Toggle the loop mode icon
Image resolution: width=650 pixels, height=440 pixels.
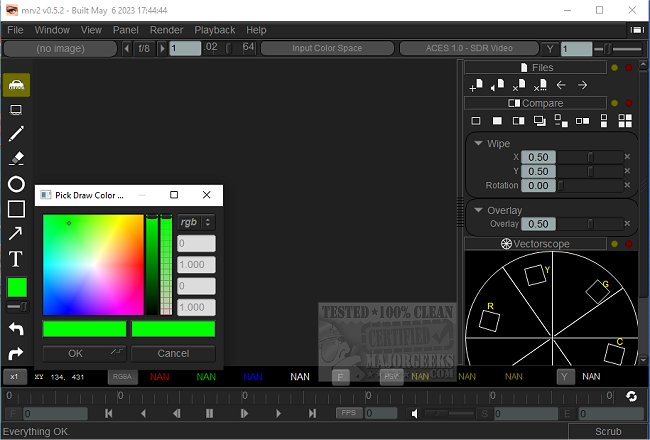631,396
